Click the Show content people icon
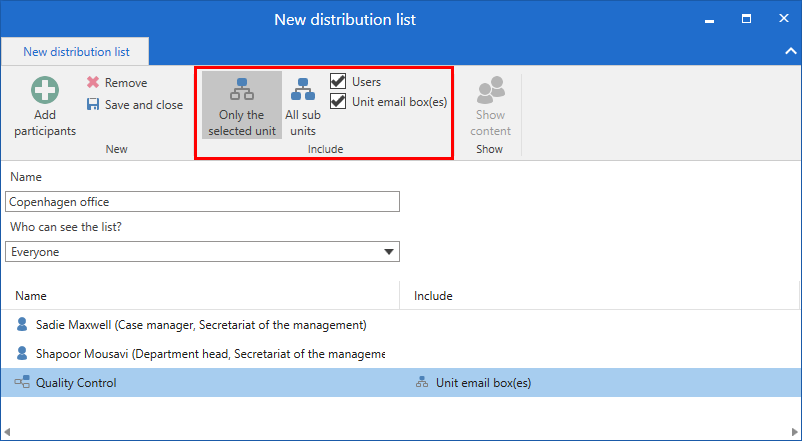Screen dimensions: 802x441 point(491,90)
